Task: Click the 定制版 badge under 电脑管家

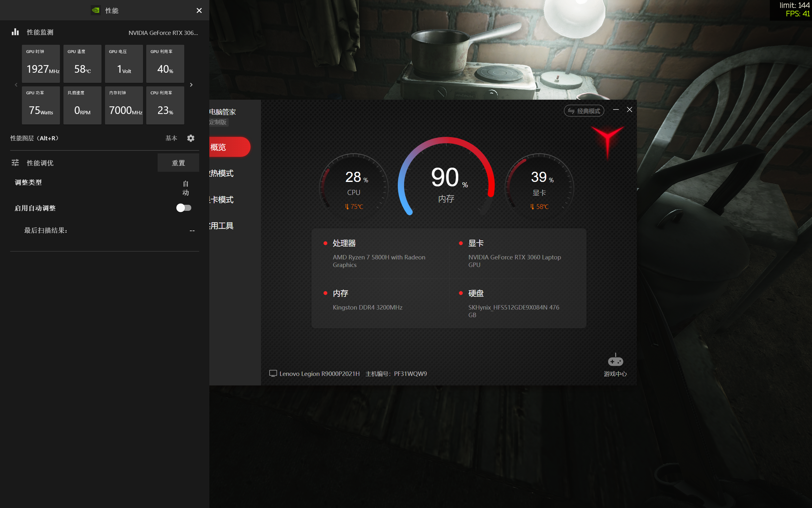Action: point(219,122)
